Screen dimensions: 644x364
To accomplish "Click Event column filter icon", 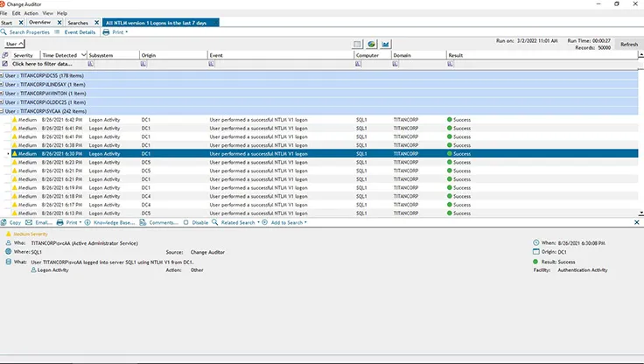I will (x=211, y=64).
